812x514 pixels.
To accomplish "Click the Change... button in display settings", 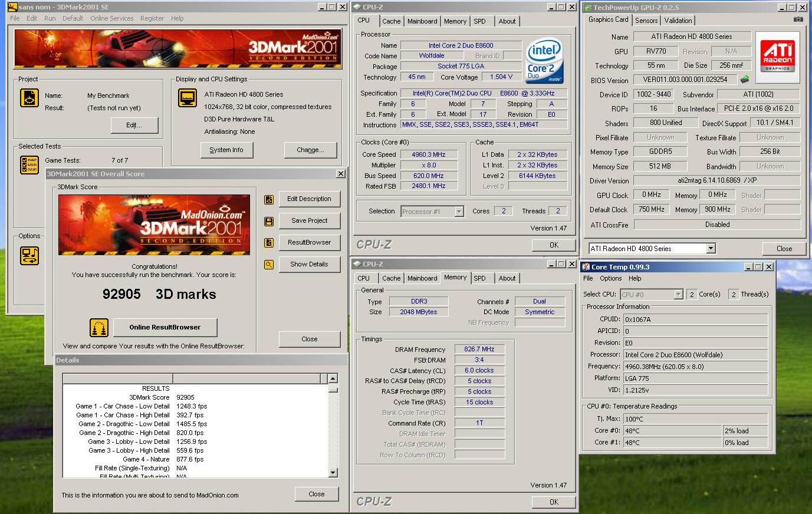I will (x=311, y=150).
